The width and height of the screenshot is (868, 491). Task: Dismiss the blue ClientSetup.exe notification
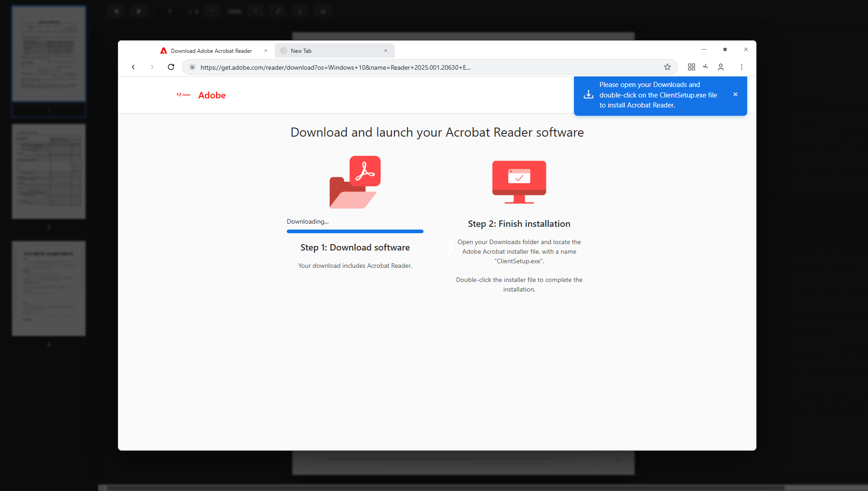[x=735, y=94]
